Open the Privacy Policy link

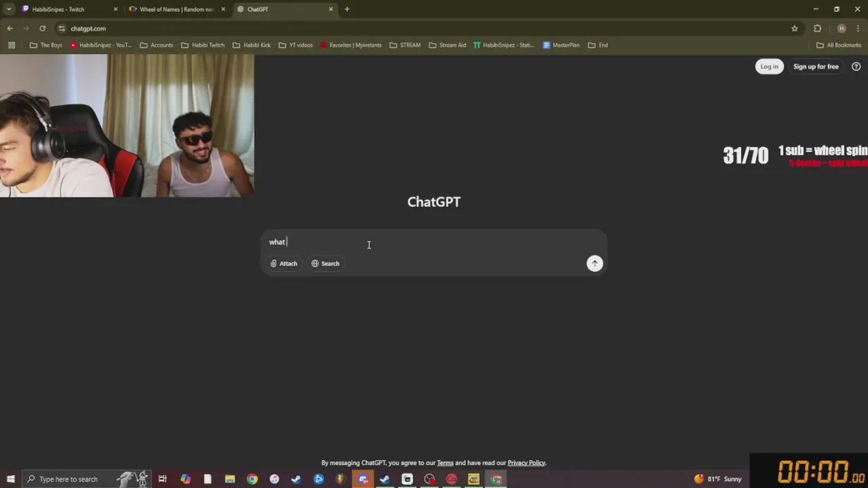[x=526, y=463]
